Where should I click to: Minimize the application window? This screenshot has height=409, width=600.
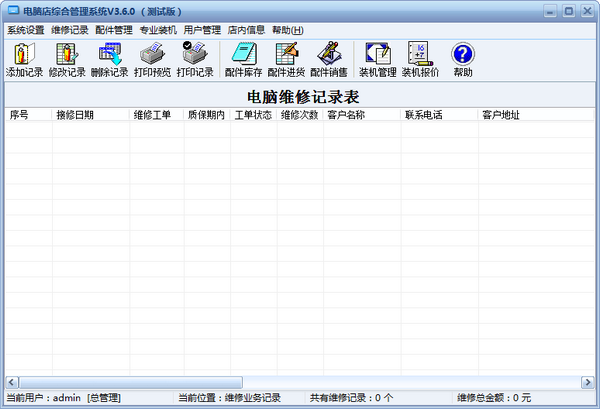(550, 11)
